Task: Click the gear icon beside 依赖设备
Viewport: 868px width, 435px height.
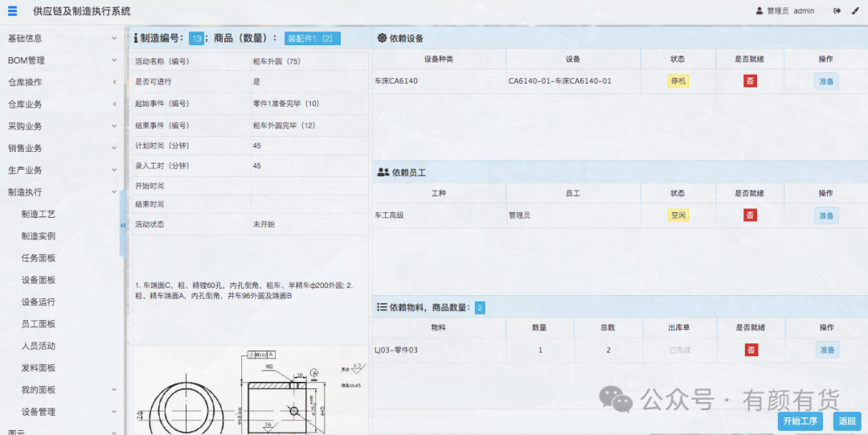Action: coord(382,38)
